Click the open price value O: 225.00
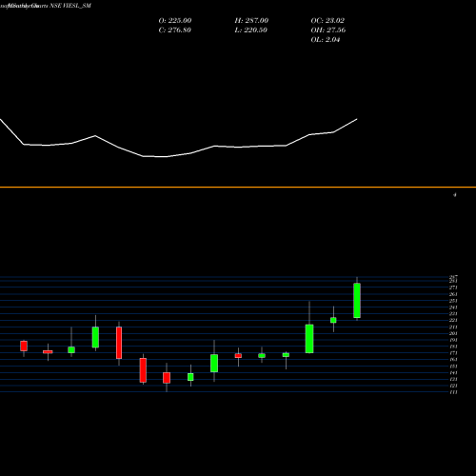Screen dimensions: 476x476 [x=175, y=21]
